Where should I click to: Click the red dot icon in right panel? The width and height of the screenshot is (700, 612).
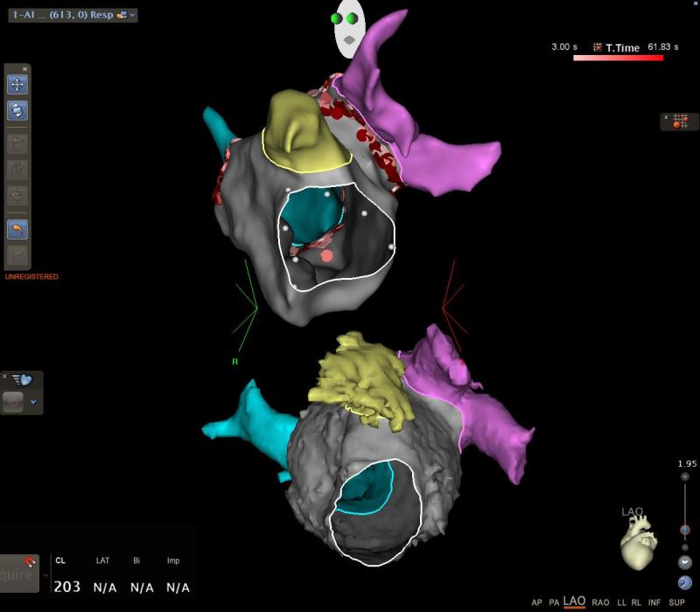[676, 122]
